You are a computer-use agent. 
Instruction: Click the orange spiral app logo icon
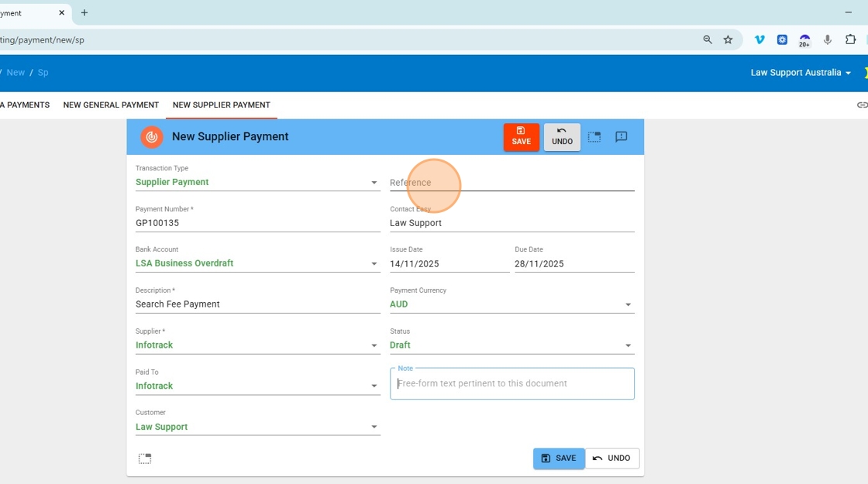152,137
